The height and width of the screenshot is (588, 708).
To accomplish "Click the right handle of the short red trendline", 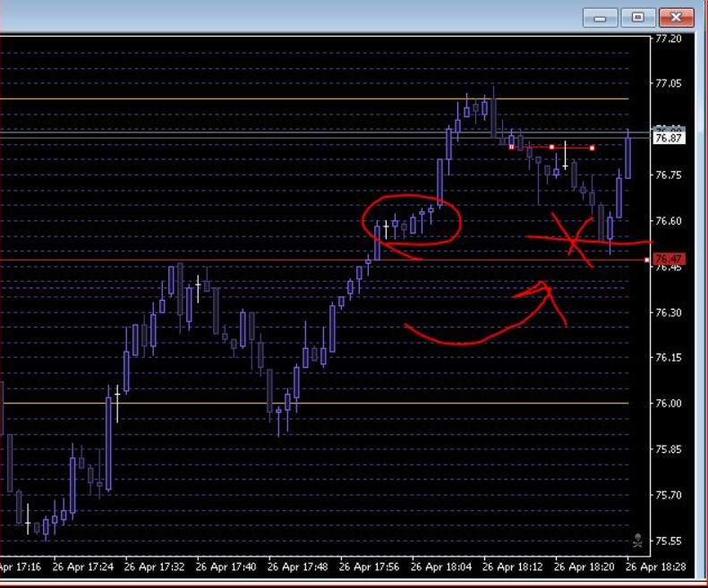I will pos(592,148).
